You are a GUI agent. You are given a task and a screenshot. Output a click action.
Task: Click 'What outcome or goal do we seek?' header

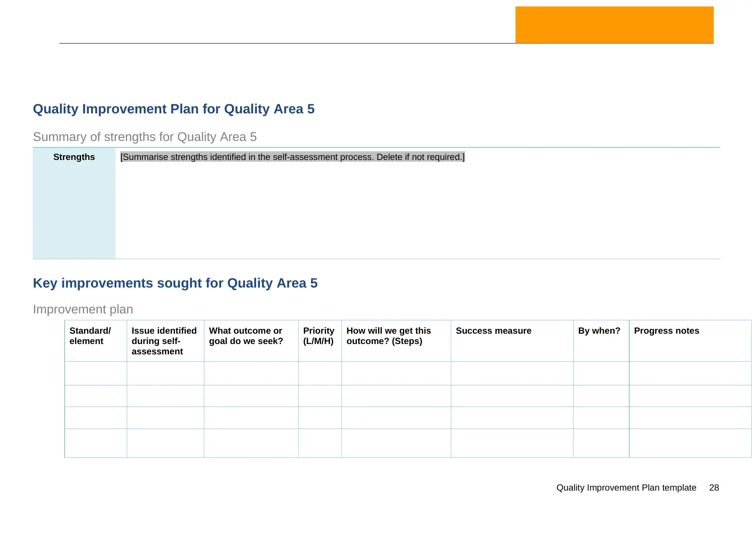pyautogui.click(x=251, y=341)
